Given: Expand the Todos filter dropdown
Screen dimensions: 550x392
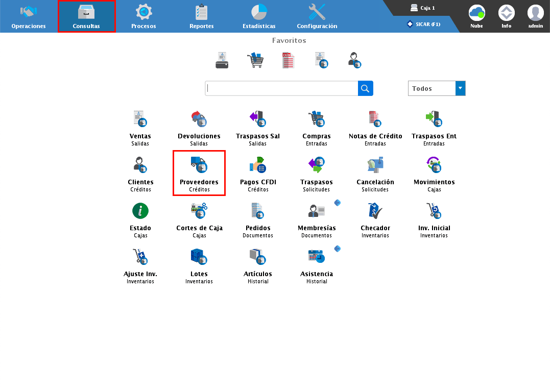Looking at the screenshot, I should (x=460, y=88).
